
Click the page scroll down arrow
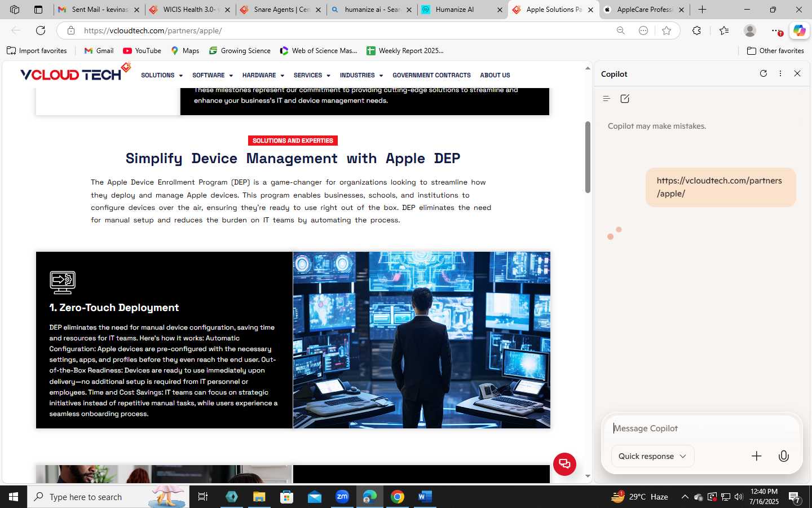tap(588, 476)
